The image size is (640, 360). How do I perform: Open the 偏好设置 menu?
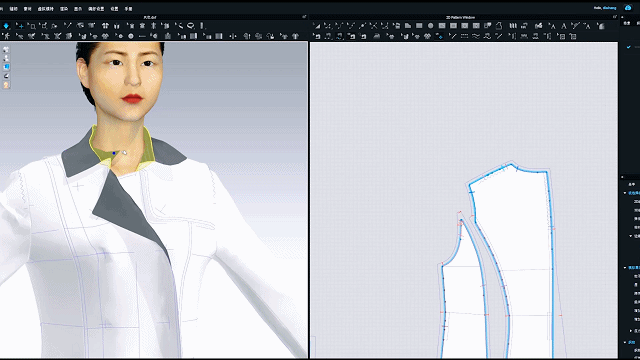click(96, 9)
